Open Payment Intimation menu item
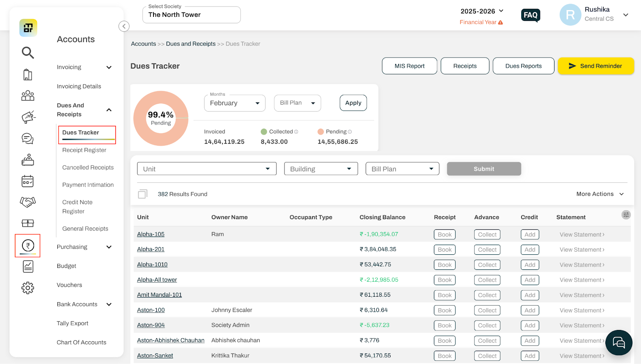Screen dimensions: 641x364 [88, 185]
